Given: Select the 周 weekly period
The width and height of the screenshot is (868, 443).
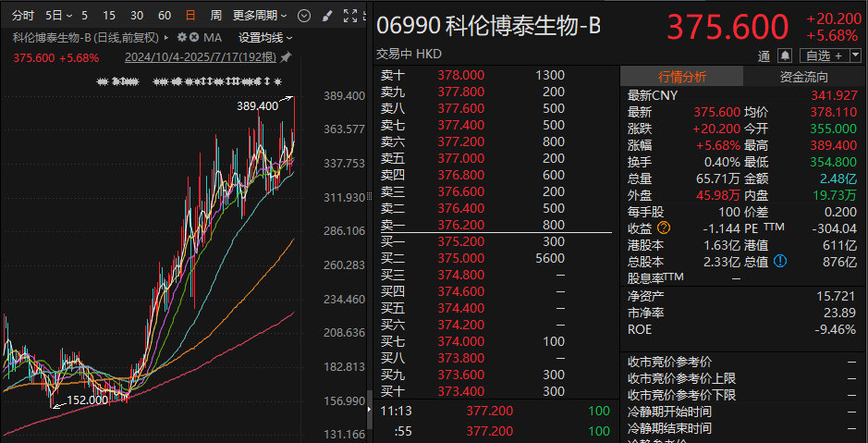Looking at the screenshot, I should (x=216, y=16).
